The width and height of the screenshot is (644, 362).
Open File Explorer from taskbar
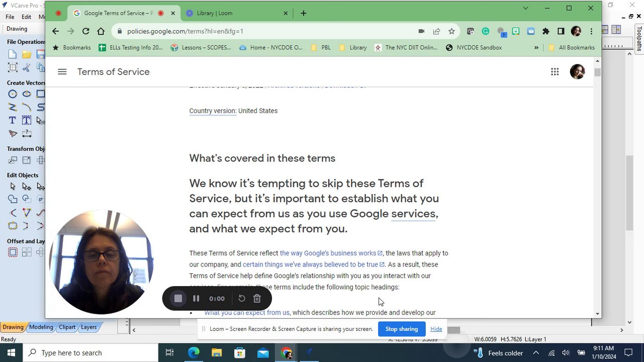pos(217,353)
